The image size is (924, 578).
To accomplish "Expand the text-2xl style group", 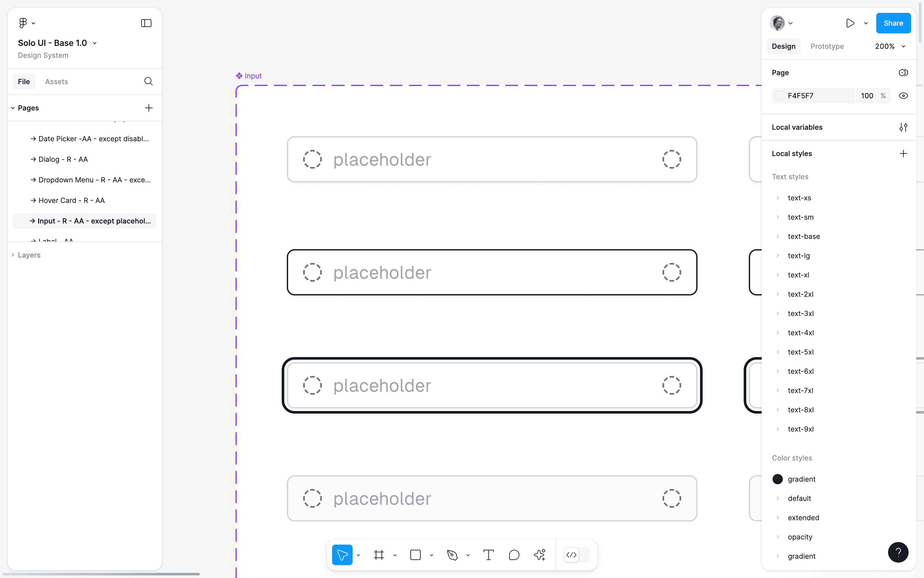I will (778, 294).
